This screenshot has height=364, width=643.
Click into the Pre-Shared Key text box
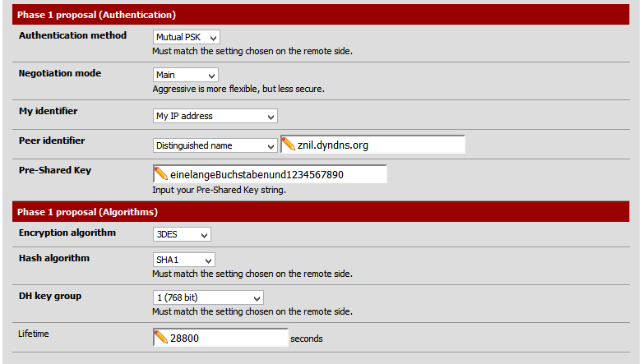(275, 175)
